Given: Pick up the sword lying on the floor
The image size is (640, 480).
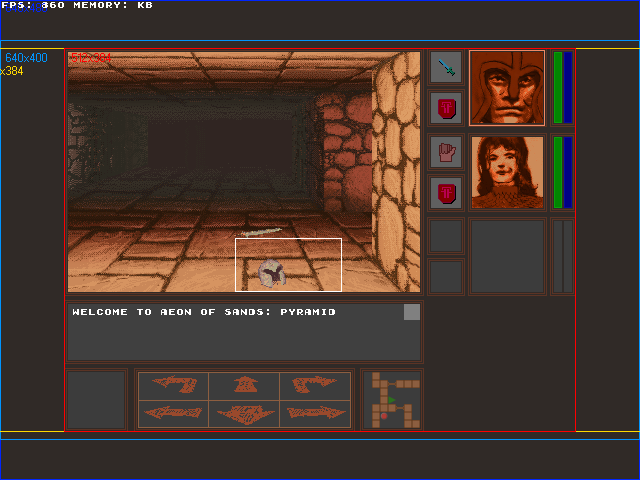Looking at the screenshot, I should click(261, 232).
